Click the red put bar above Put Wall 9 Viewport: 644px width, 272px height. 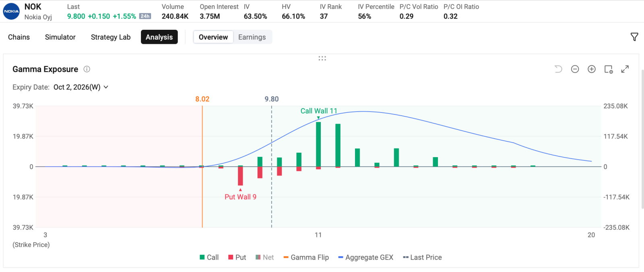240,176
